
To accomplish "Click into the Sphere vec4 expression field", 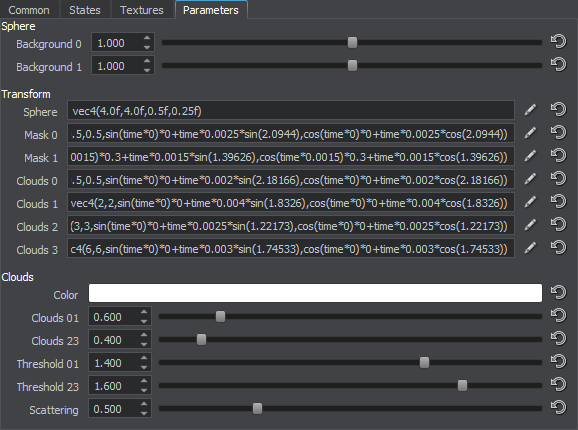I will 291,111.
